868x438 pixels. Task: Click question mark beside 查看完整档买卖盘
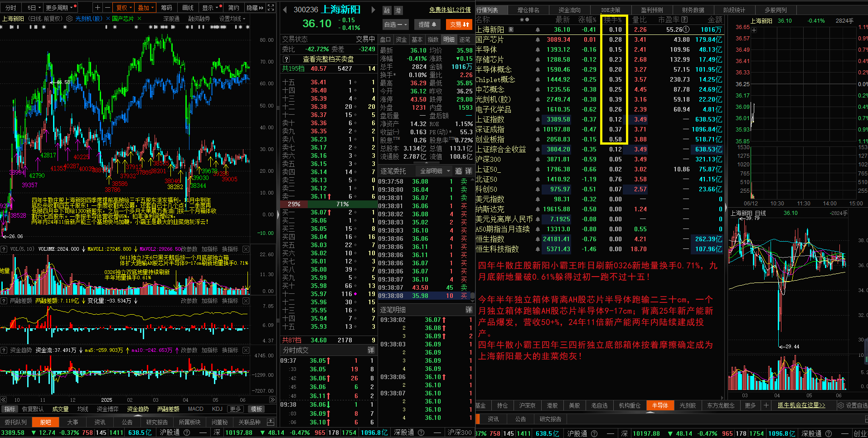(x=286, y=59)
